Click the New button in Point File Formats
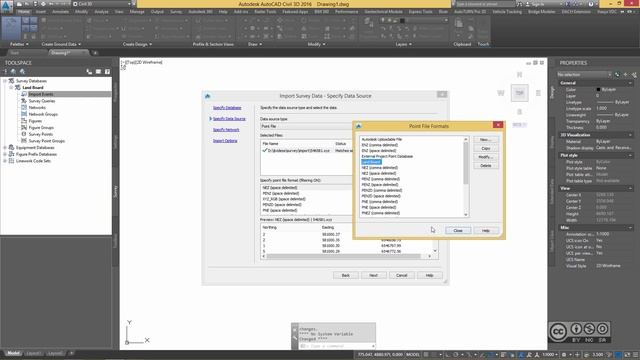Screen dimensions: 640x360 pyautogui.click(x=486, y=140)
